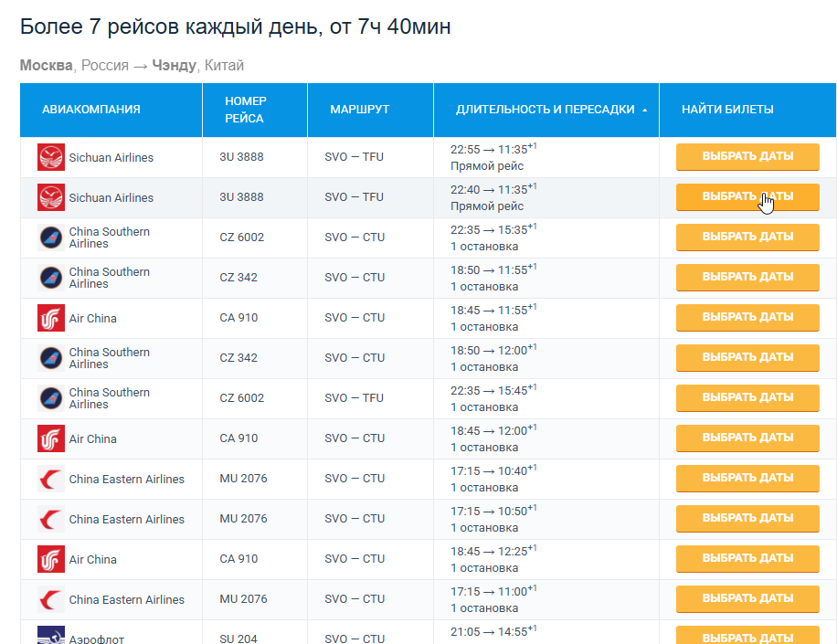Choose dates for CZ 6002 arriving 15:35
The height and width of the screenshot is (644, 837).
747,237
